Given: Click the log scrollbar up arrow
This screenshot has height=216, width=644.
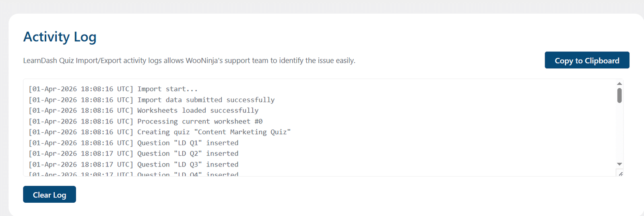Looking at the screenshot, I should tap(619, 83).
